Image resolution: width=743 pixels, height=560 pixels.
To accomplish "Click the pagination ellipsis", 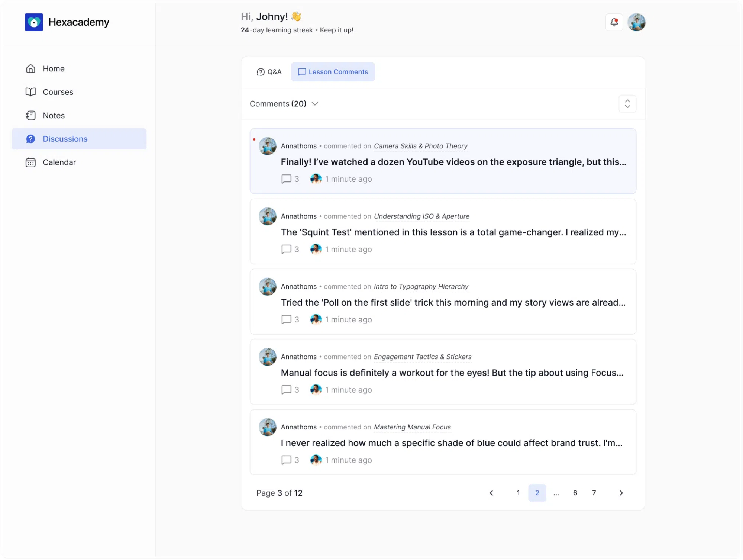I will click(556, 493).
